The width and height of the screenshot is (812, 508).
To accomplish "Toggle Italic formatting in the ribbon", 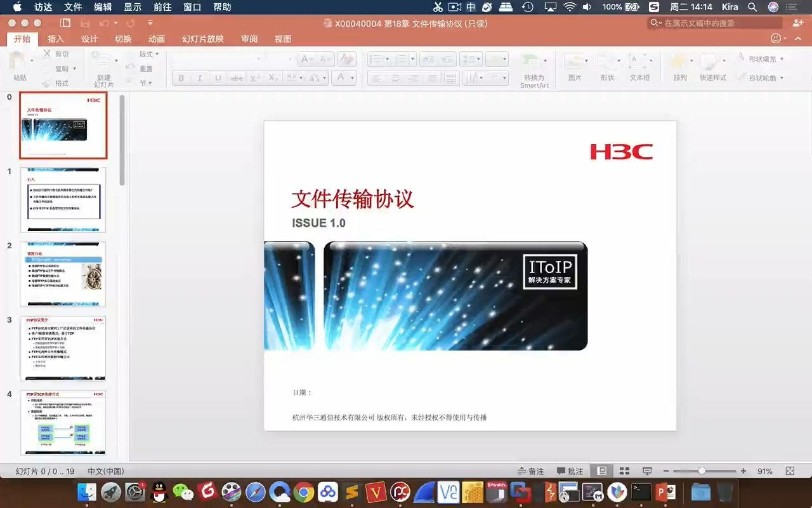I will tap(200, 78).
